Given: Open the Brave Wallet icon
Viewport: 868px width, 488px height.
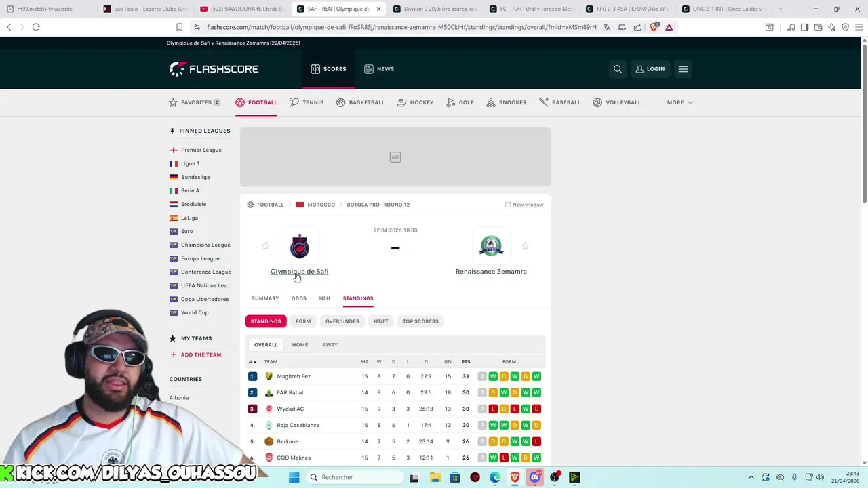Looking at the screenshot, I should [x=818, y=27].
